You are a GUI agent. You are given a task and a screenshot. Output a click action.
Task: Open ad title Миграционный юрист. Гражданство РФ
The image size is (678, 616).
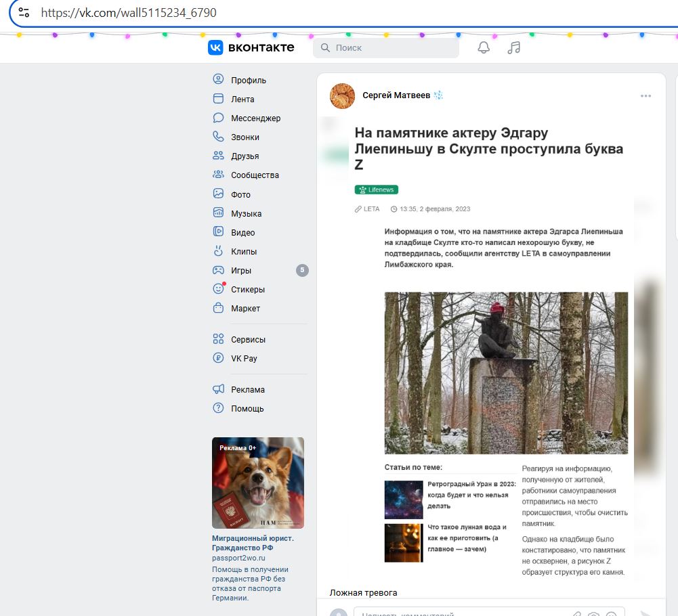pyautogui.click(x=253, y=543)
